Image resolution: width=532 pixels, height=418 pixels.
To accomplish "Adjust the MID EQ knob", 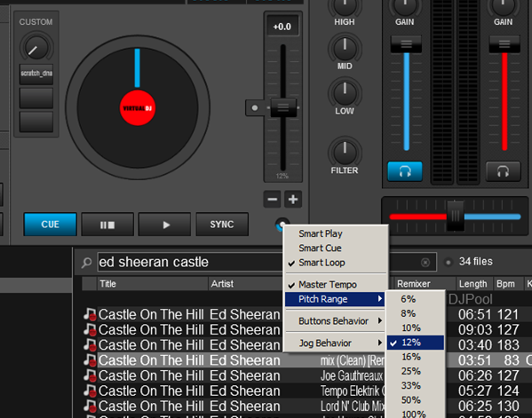I will click(x=345, y=48).
